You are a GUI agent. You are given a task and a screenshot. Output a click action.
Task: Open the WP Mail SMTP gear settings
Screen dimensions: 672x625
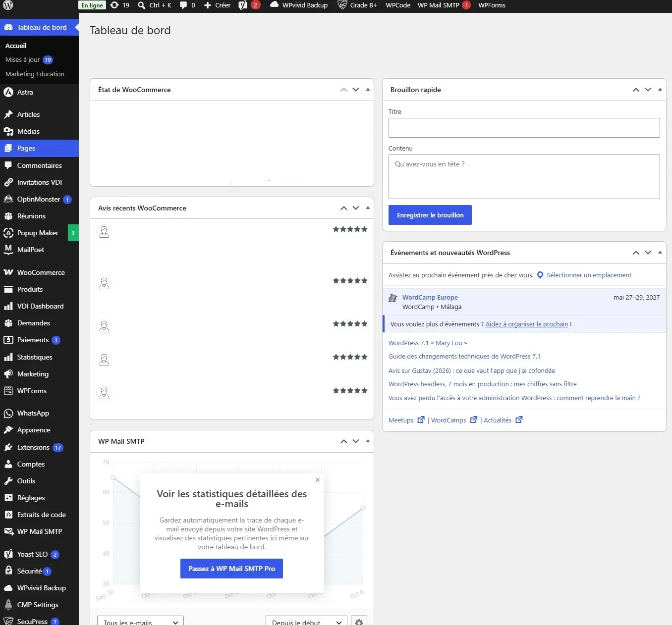pos(359,622)
